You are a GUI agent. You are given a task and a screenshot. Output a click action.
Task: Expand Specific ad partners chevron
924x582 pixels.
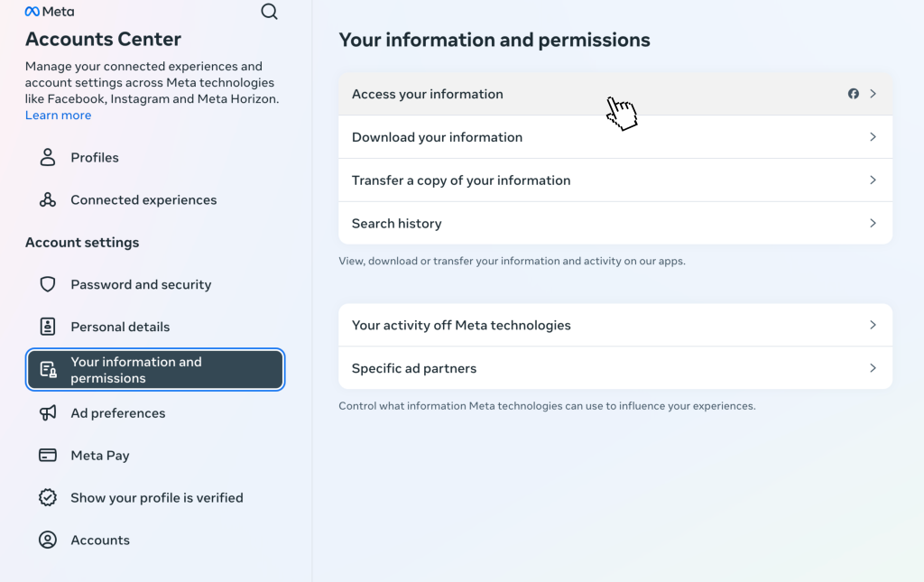click(873, 368)
